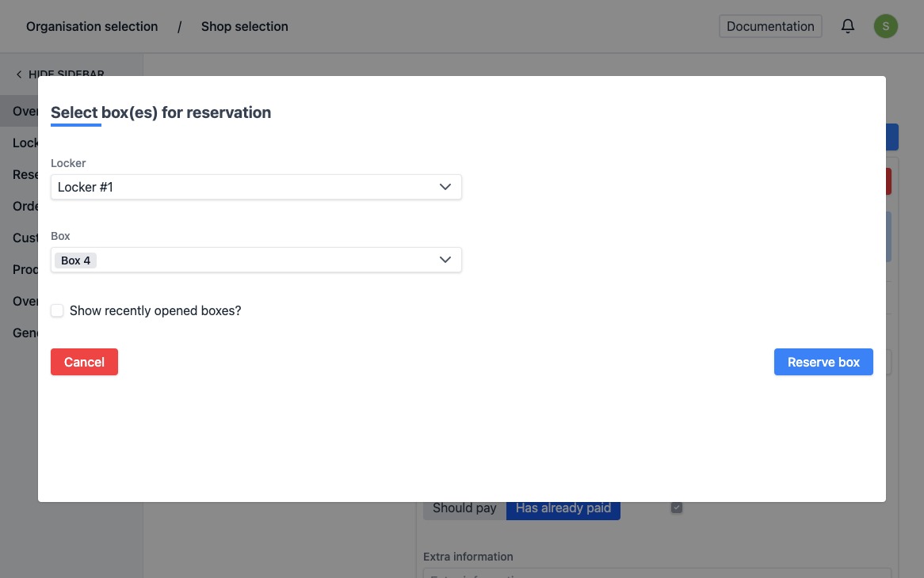The height and width of the screenshot is (578, 924).
Task: Click the green user avatar 'S'
Action: click(x=885, y=26)
